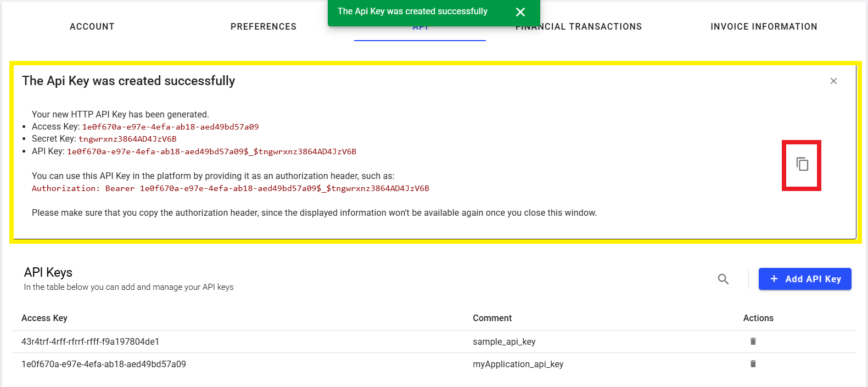868x387 pixels.
Task: Click the sample_api_key comment cell
Action: [x=504, y=341]
